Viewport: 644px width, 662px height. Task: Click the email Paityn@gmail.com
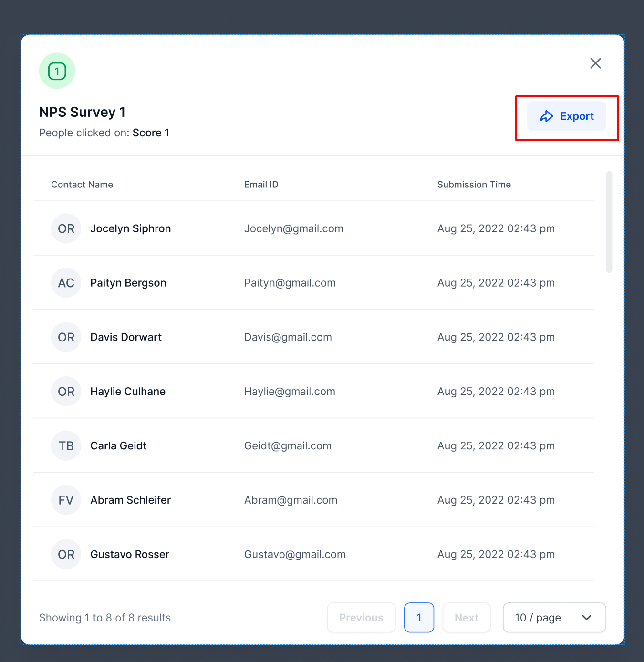pos(290,283)
